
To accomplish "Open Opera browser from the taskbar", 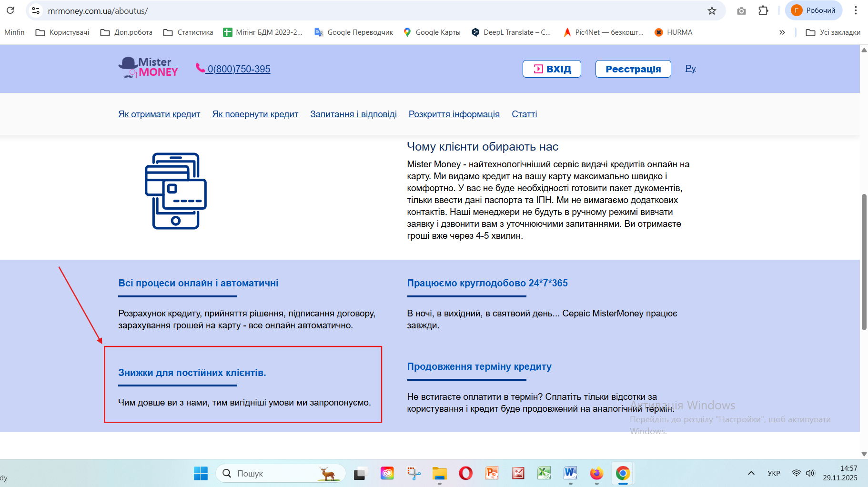I will (x=465, y=473).
